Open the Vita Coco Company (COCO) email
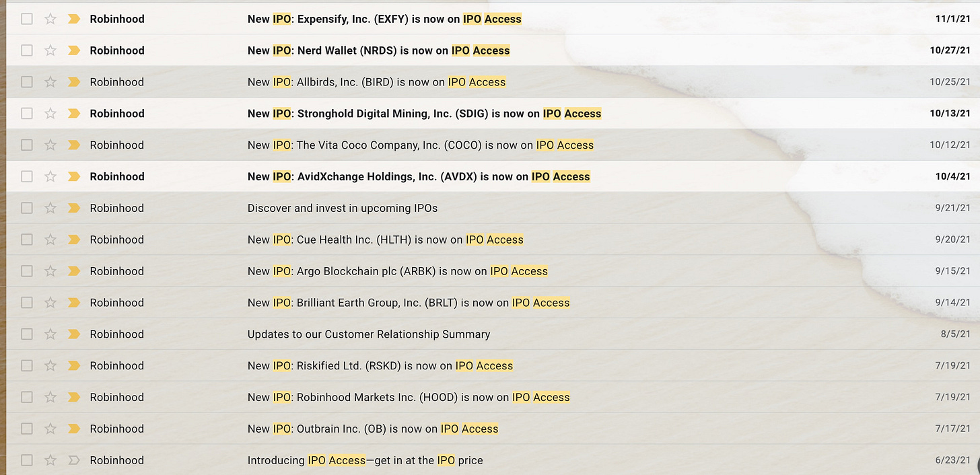This screenshot has width=980, height=475. (421, 145)
